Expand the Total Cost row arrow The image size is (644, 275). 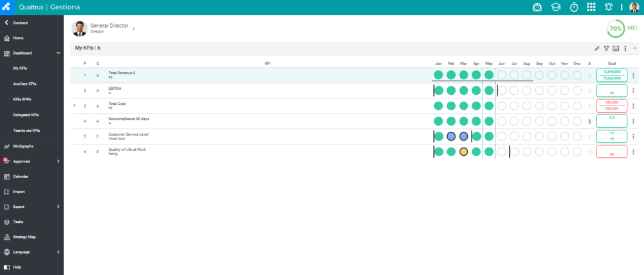click(x=74, y=105)
